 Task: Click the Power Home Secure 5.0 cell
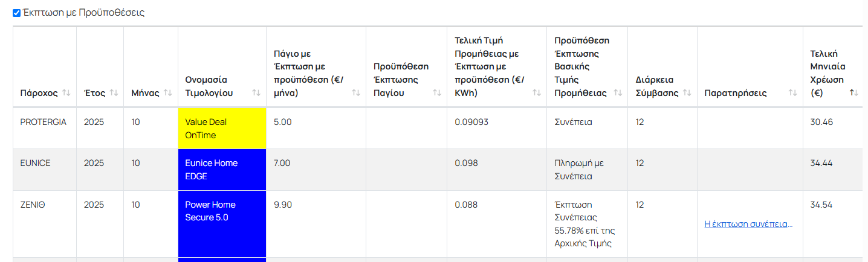coord(222,211)
